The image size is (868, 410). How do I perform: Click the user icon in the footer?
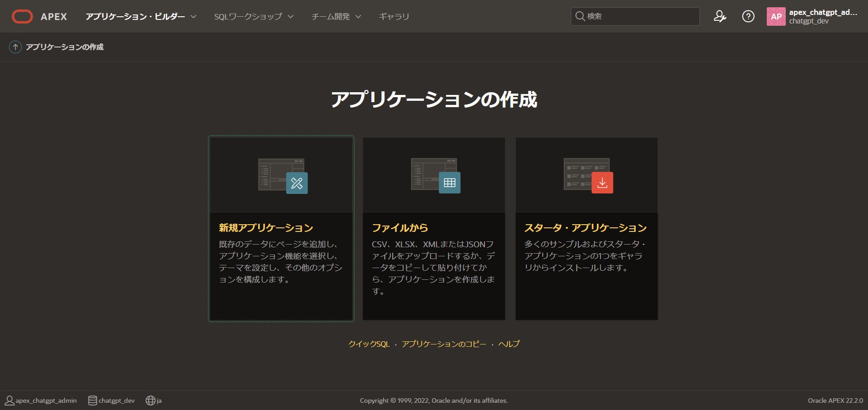[x=9, y=401]
